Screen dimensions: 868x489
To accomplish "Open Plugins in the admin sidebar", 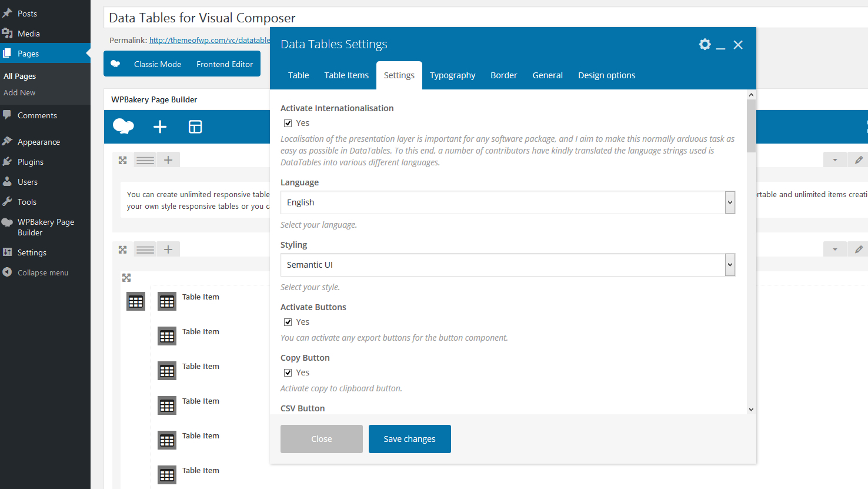I will point(45,162).
